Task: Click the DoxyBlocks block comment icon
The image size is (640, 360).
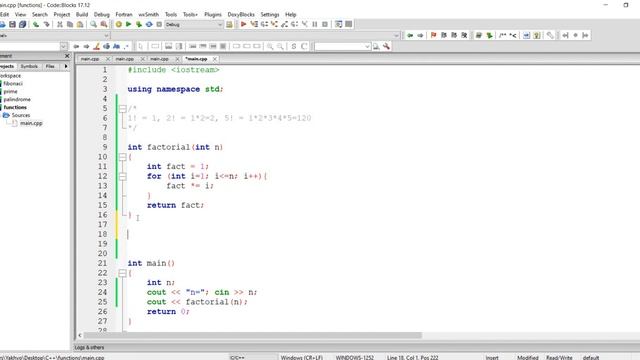Action: tap(502, 36)
